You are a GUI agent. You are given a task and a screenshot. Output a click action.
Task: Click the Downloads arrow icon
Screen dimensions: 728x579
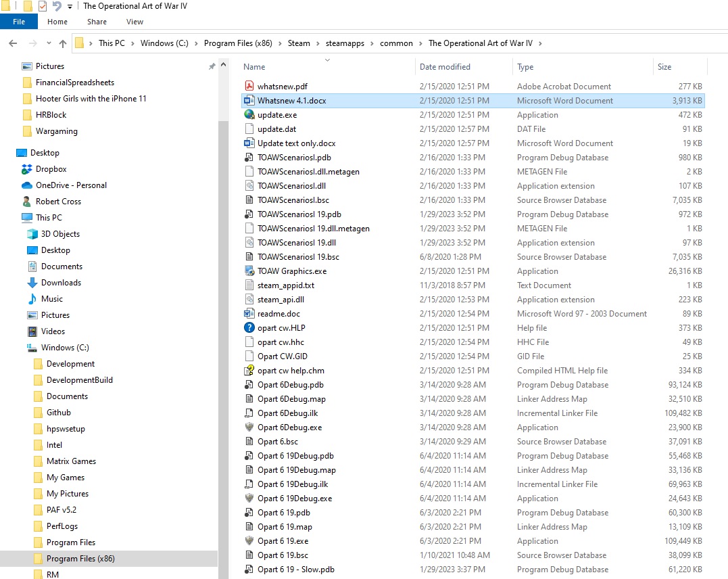(x=32, y=283)
